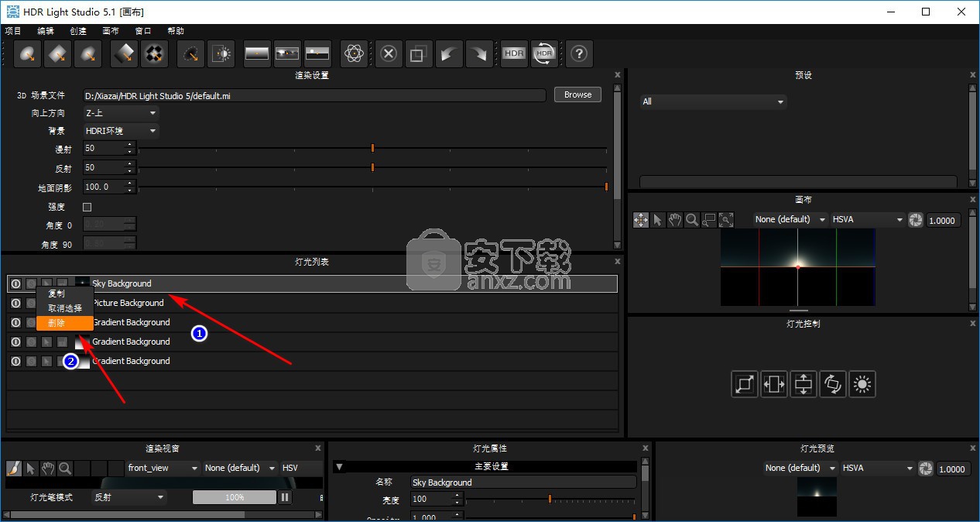Click the delete light X icon
The image size is (980, 522).
click(x=389, y=53)
